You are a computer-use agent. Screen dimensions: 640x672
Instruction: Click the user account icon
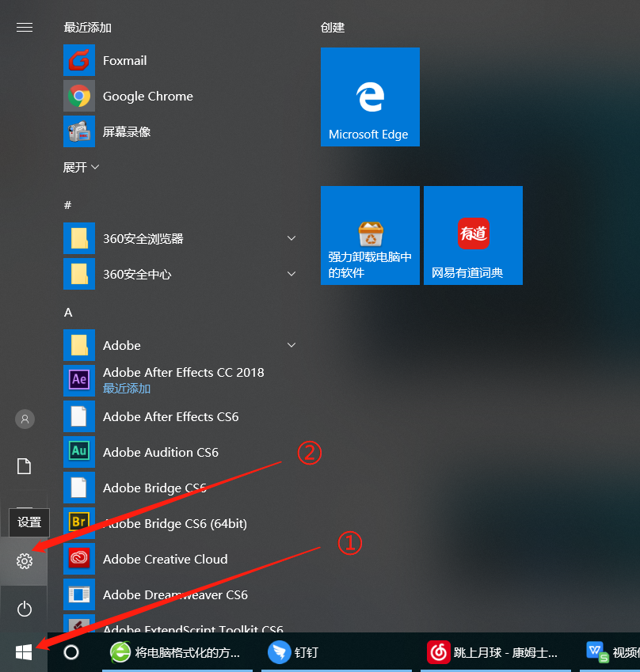pos(24,419)
